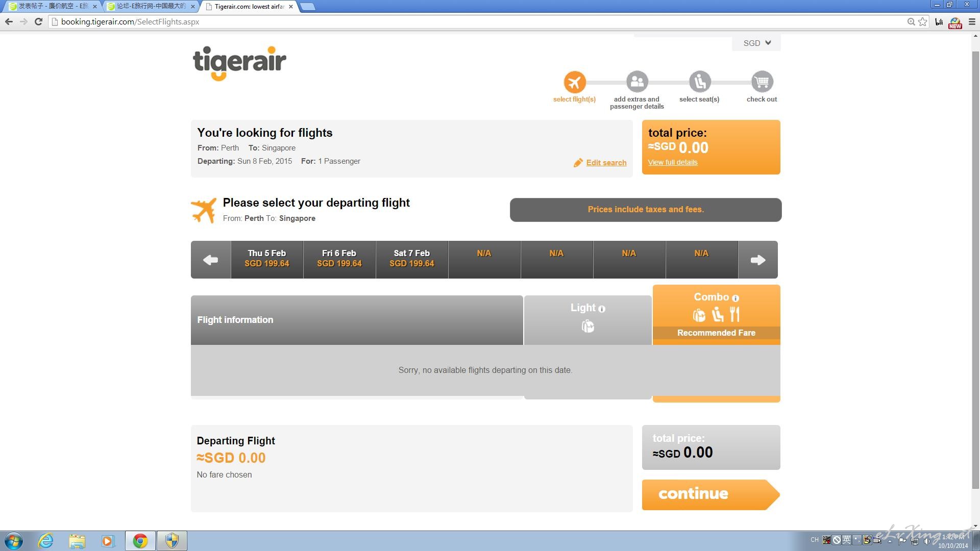Click the check out cart icon
The width and height of the screenshot is (980, 551).
click(762, 82)
